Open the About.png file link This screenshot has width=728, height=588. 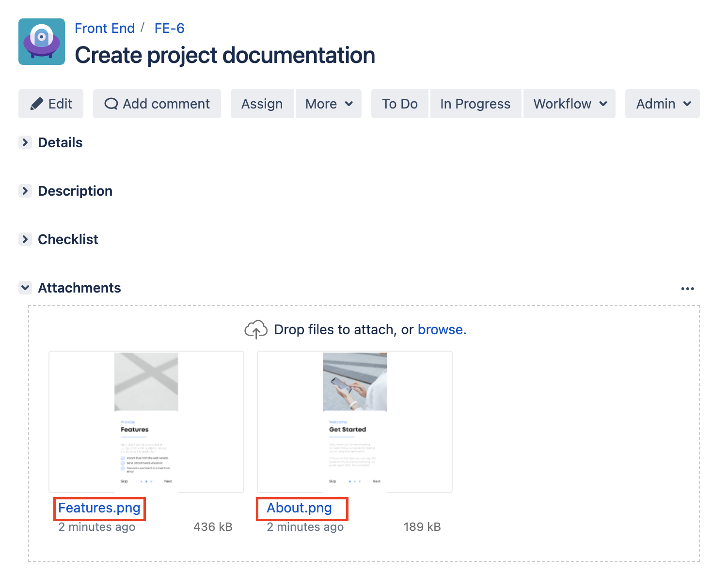(x=300, y=508)
